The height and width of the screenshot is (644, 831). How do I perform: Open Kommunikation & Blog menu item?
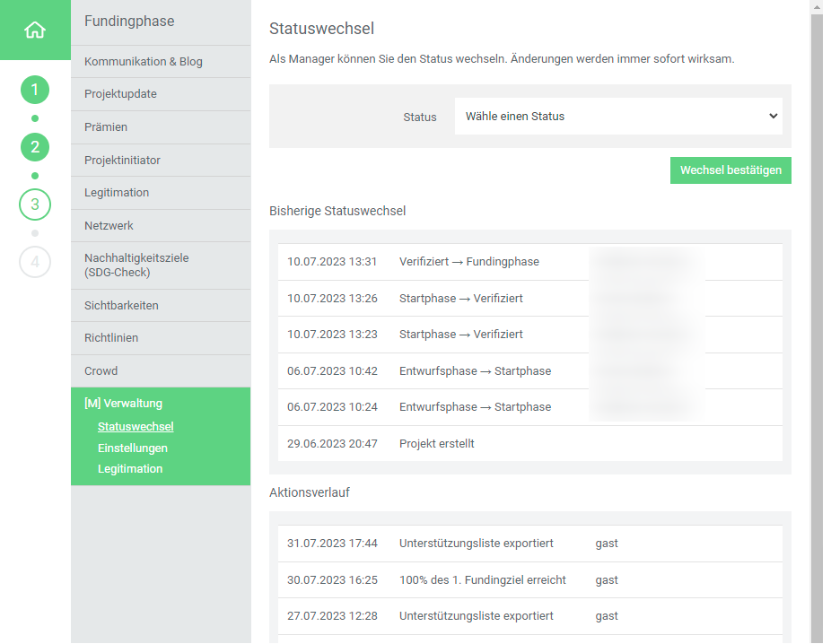coord(144,62)
